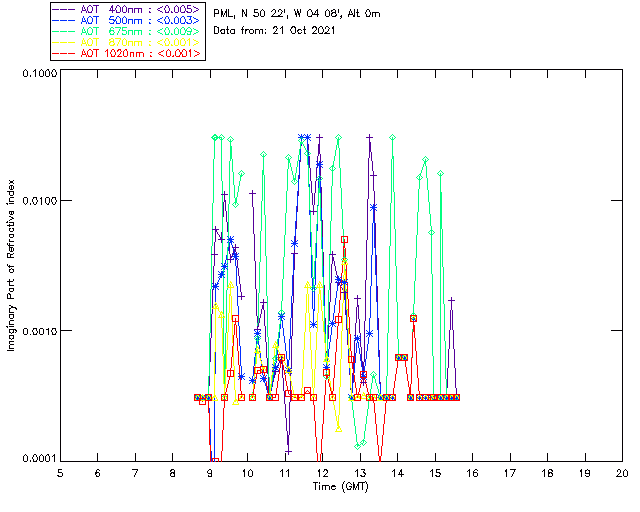Click the PML station location header text
Viewport: 640px width, 512px height.
click(297, 14)
